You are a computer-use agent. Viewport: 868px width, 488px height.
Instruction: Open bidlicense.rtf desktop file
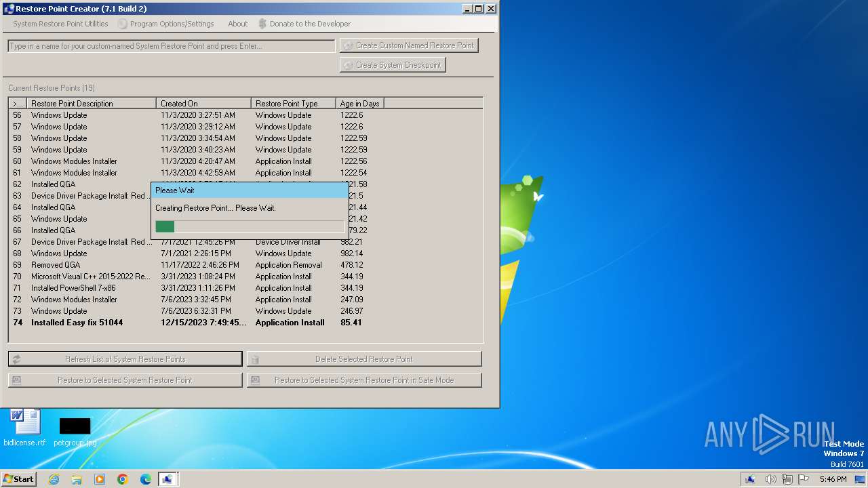tap(24, 428)
